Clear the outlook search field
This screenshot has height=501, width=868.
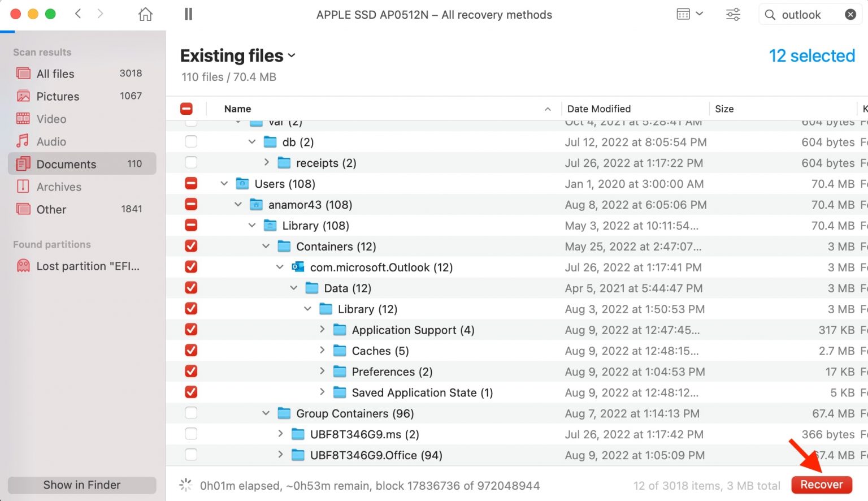(850, 14)
